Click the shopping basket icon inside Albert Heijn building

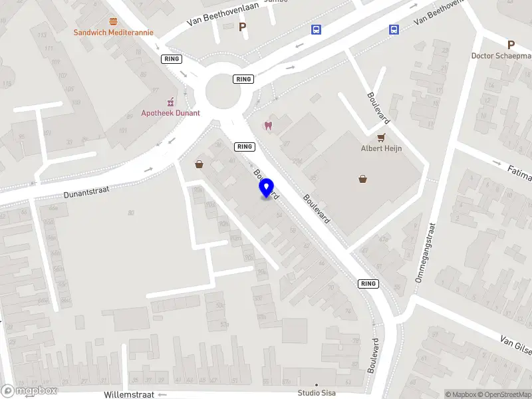pos(362,179)
